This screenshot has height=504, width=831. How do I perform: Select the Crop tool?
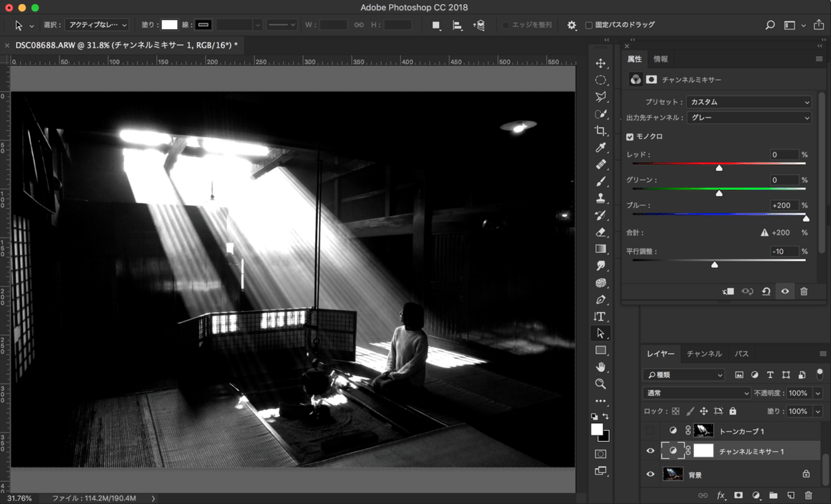point(600,131)
